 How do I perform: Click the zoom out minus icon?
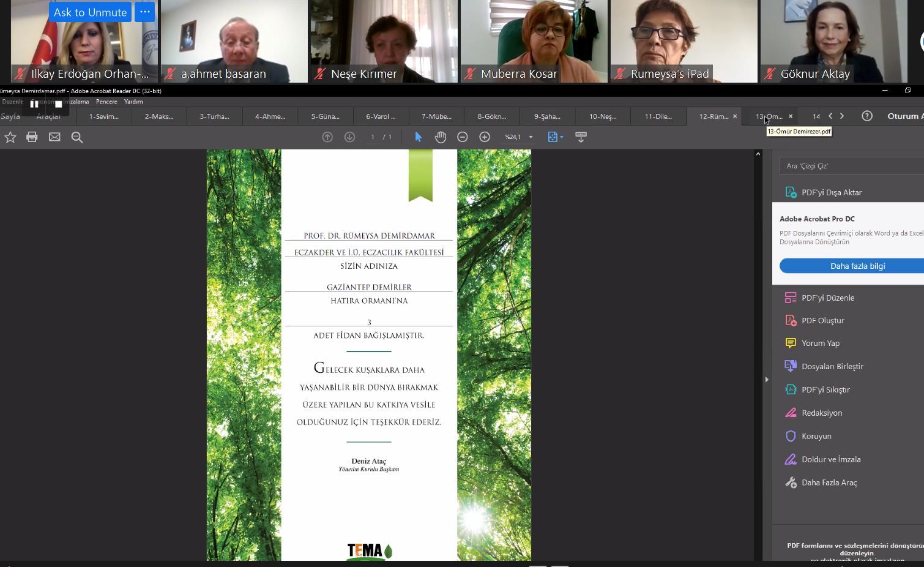[463, 137]
